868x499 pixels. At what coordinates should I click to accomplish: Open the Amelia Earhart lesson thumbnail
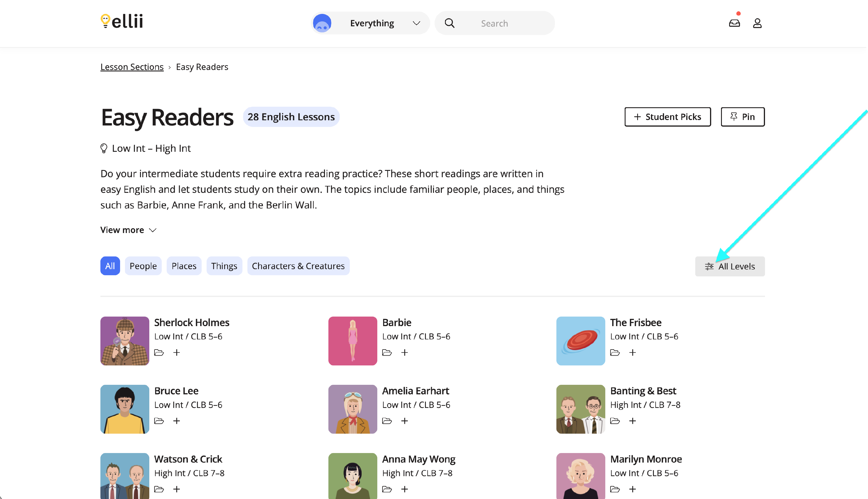(x=352, y=409)
